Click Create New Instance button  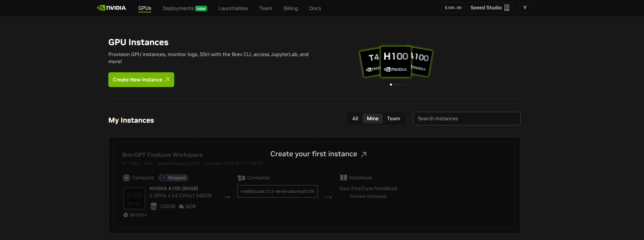(141, 80)
